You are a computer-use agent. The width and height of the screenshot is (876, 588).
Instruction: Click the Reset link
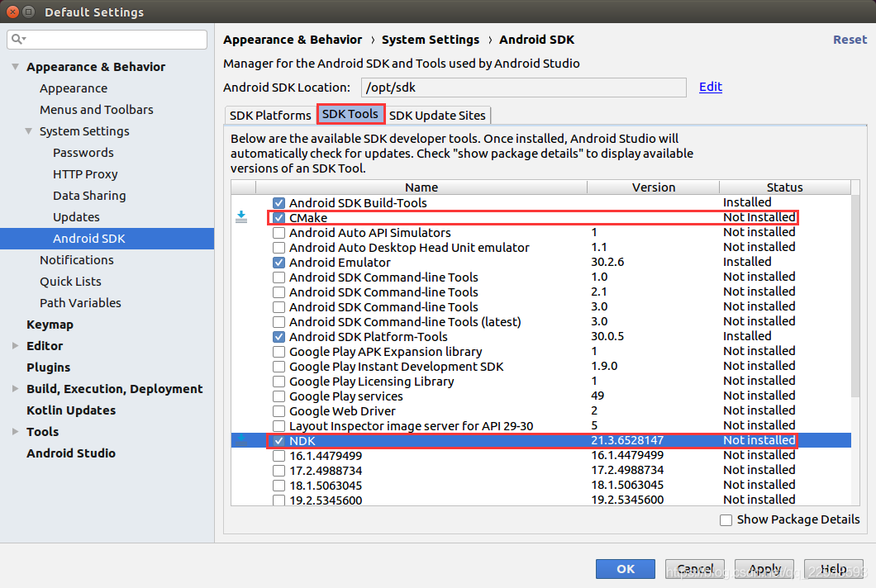pos(850,40)
